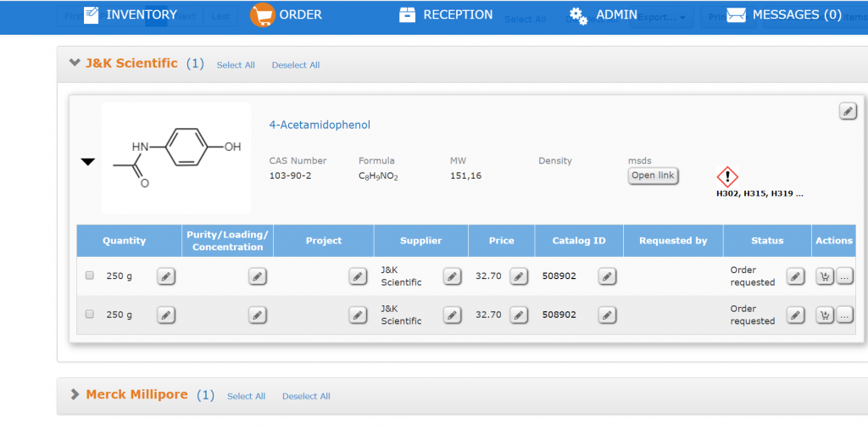Edit quantity pencil in first 250 g row

[x=166, y=276]
